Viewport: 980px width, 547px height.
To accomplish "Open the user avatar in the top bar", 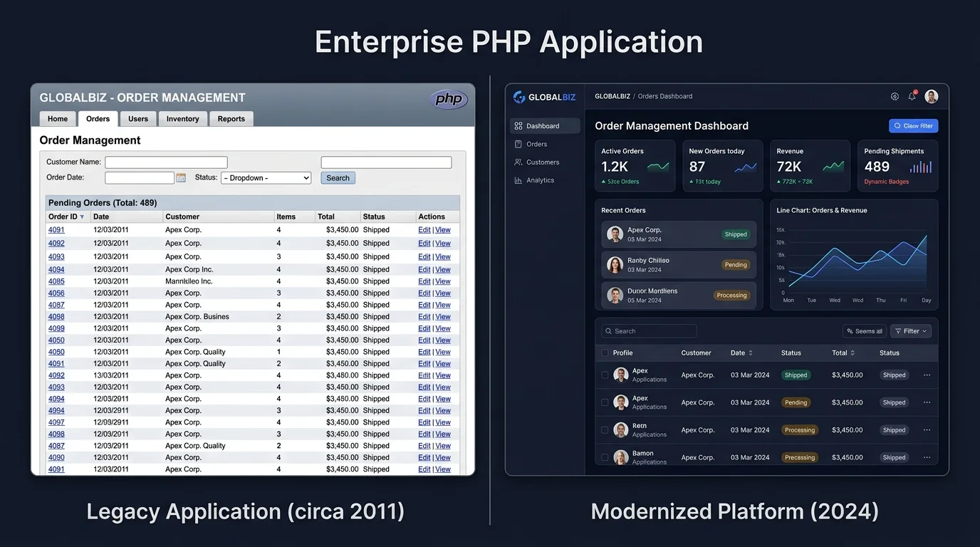I will (932, 96).
